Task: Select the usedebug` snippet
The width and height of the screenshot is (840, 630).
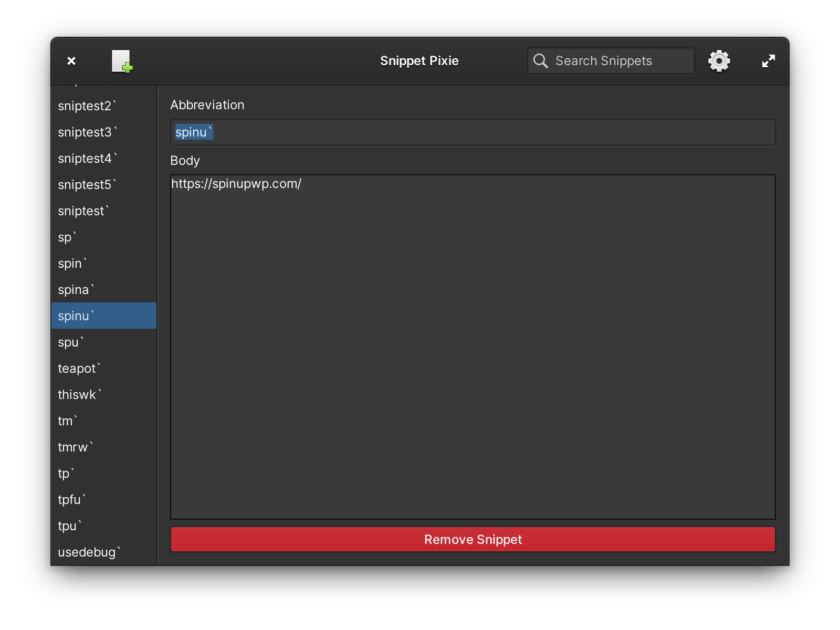Action: [89, 552]
